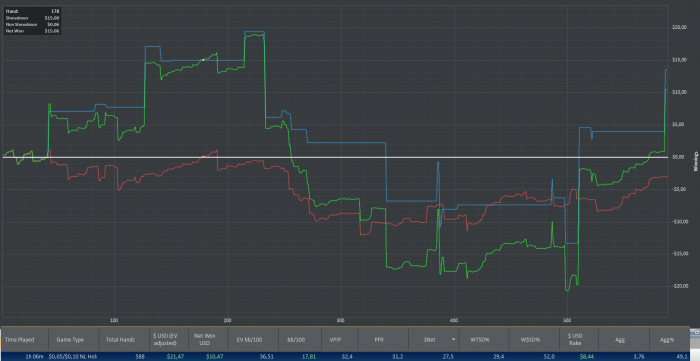
Task: Click the W$SD% column header
Action: coord(534,340)
